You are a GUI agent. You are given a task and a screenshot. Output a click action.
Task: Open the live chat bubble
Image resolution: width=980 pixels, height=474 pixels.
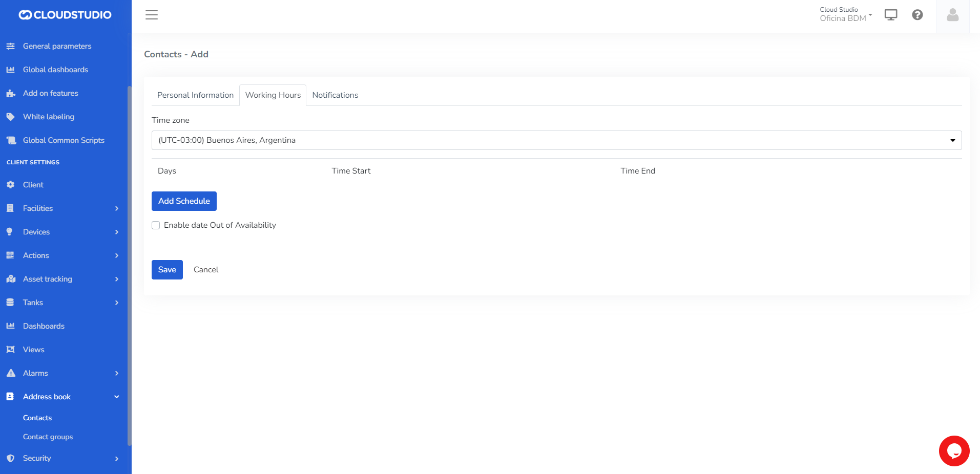954,451
